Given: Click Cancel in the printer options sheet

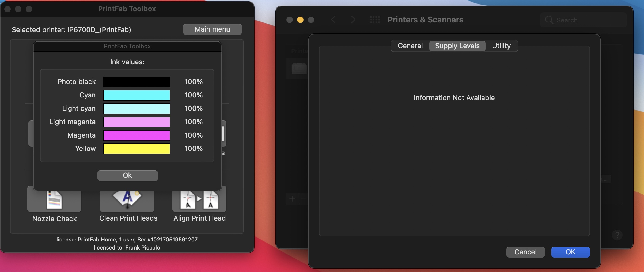Looking at the screenshot, I should coord(525,252).
